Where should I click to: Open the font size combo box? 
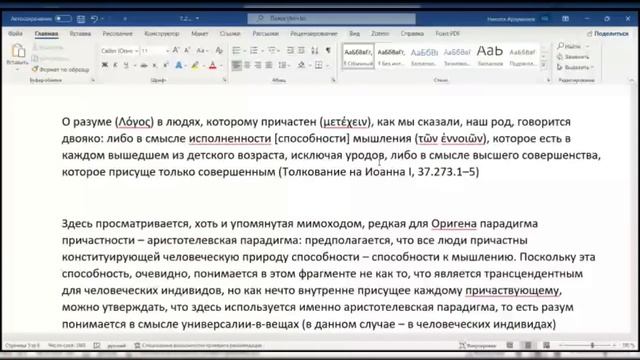click(x=155, y=51)
